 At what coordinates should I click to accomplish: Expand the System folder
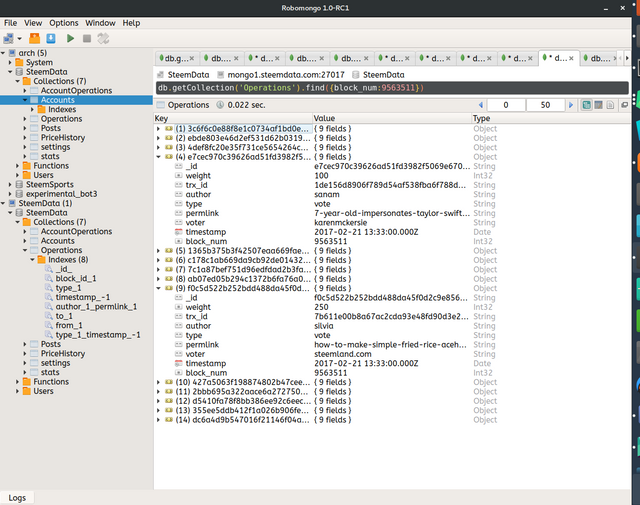10,62
